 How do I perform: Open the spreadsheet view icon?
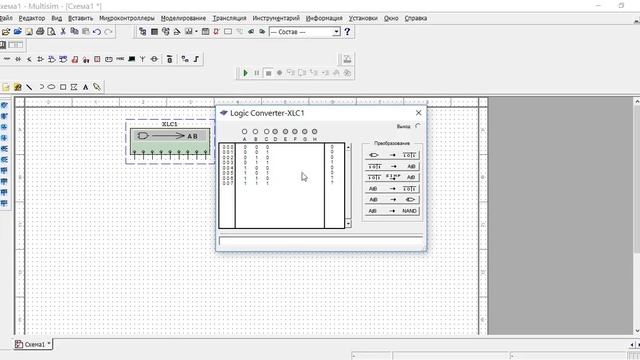tap(154, 32)
